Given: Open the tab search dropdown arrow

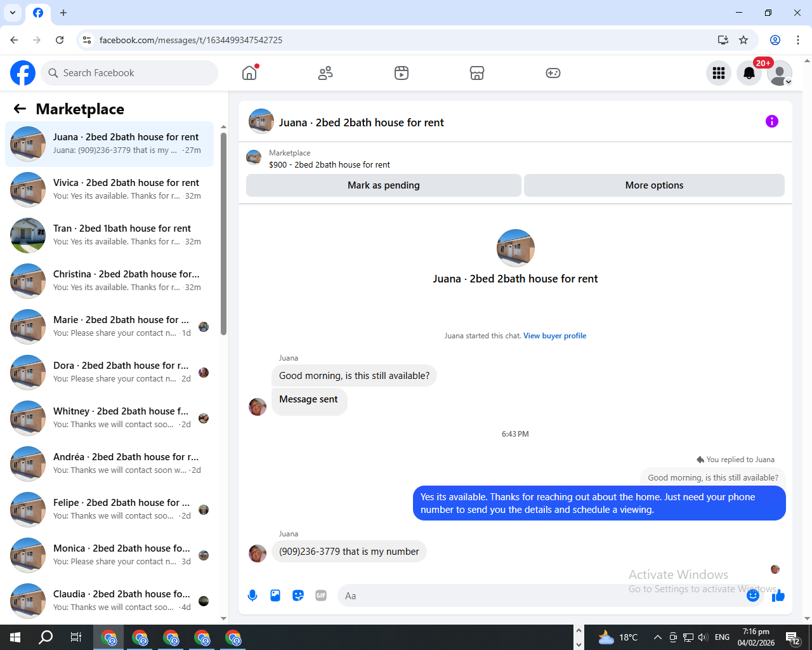Looking at the screenshot, I should click(x=13, y=13).
